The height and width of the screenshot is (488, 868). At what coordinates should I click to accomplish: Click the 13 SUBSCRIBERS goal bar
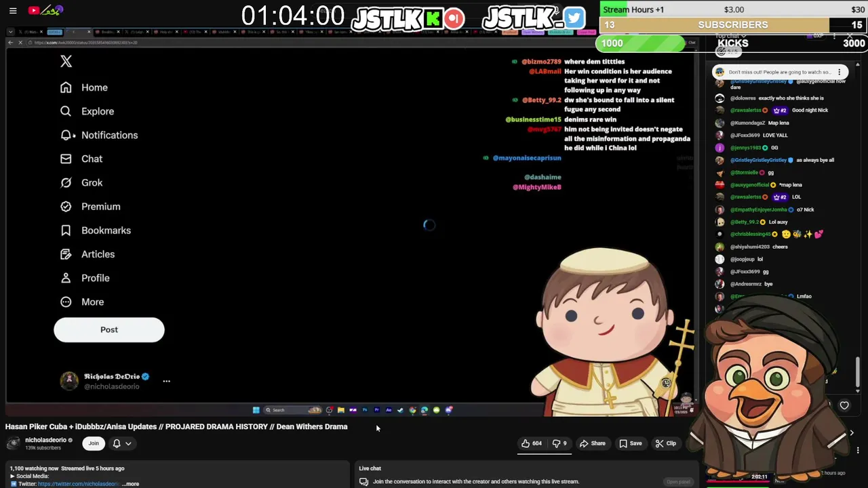click(733, 25)
